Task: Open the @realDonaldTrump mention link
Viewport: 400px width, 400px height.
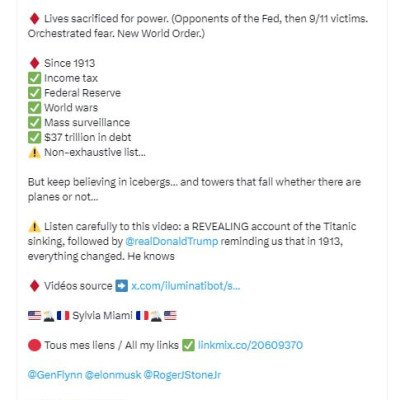Action: coord(172,241)
